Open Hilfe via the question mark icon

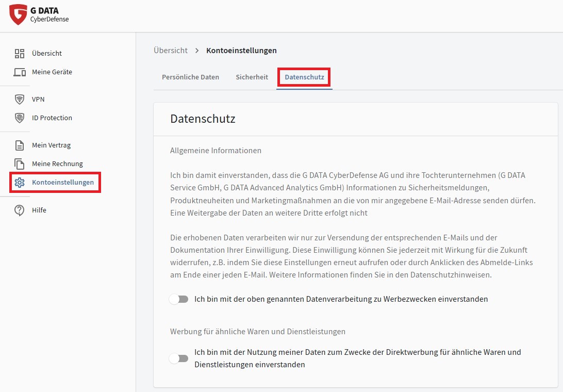20,210
